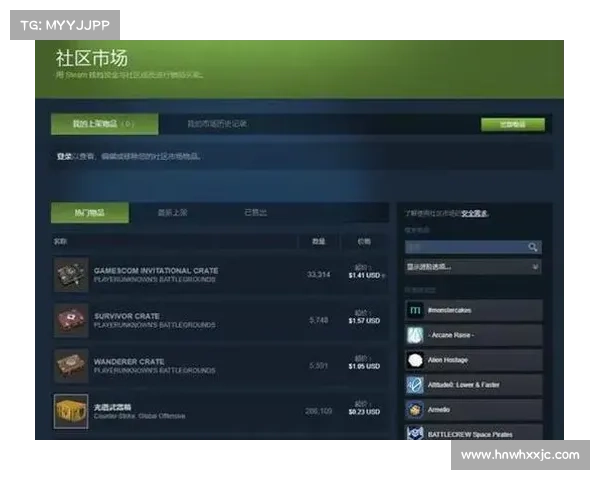
Task: Select Armello in the game list
Action: 473,410
